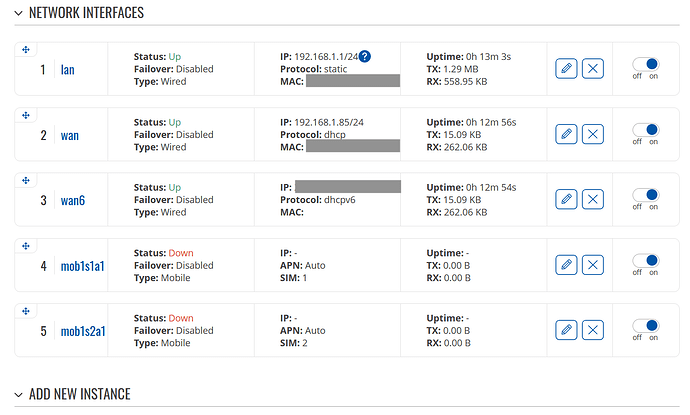This screenshot has height=415, width=690.
Task: Click the edit pencil for mob1s2a1
Action: (566, 330)
